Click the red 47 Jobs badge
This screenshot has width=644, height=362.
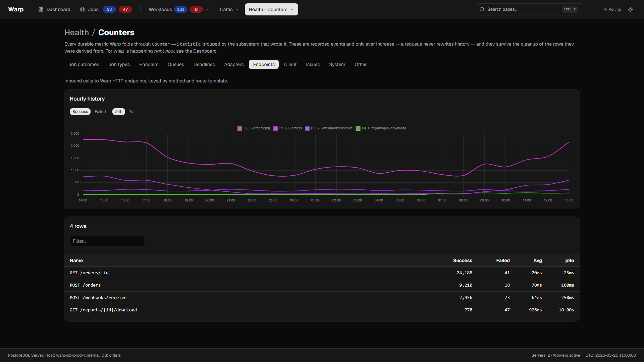(125, 9)
